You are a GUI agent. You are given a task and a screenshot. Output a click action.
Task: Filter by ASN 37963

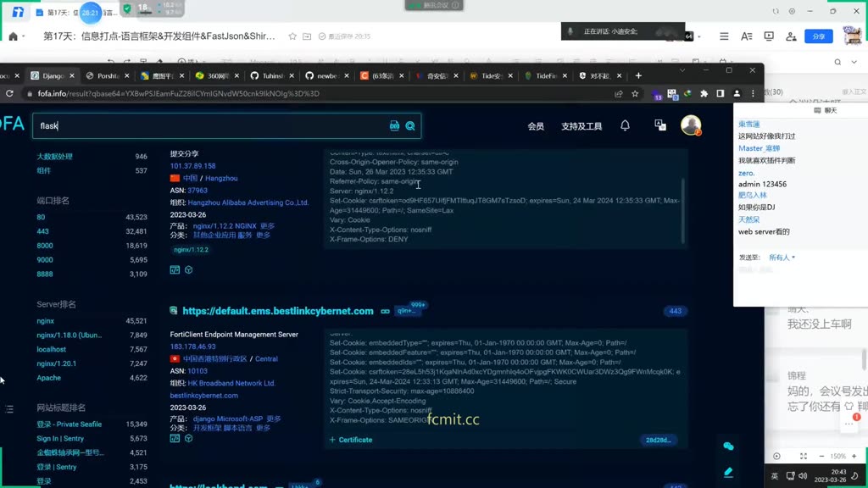tap(197, 191)
